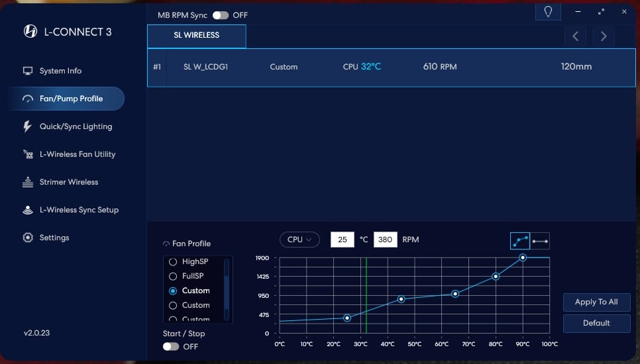Screen dimensions: 640x364
Task: Select the curve graph mode icon
Action: click(x=520, y=241)
